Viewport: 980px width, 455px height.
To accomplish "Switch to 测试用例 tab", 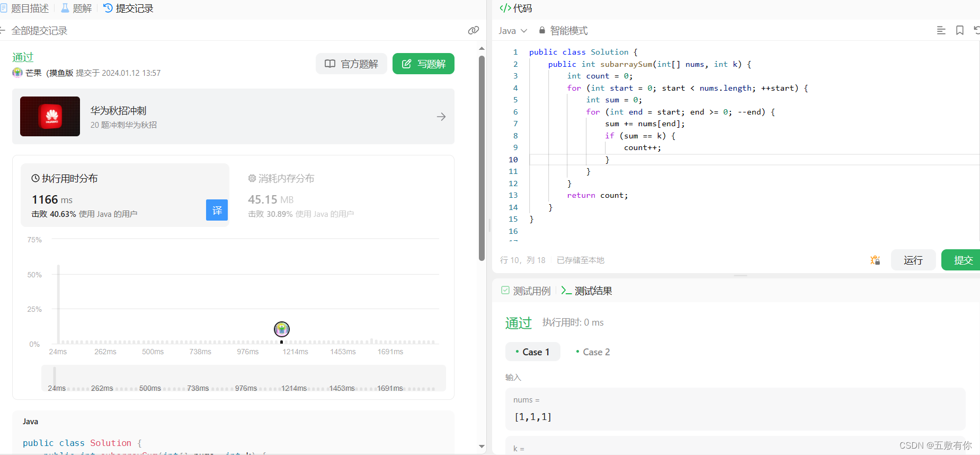I will 526,291.
